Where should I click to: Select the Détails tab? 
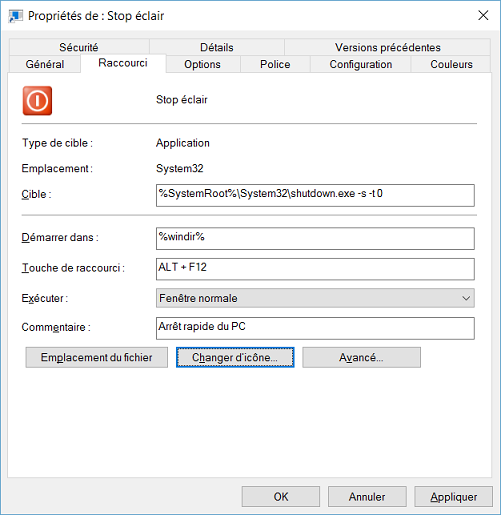pyautogui.click(x=217, y=47)
